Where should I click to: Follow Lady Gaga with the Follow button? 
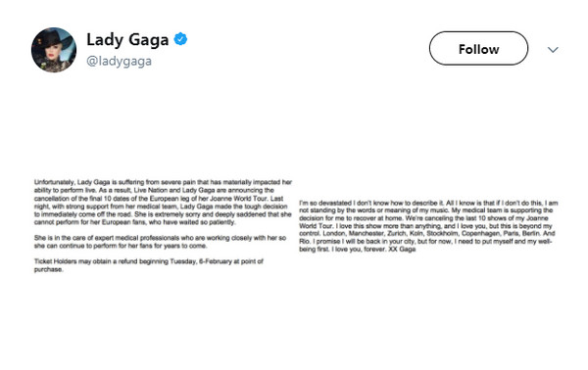pos(478,49)
